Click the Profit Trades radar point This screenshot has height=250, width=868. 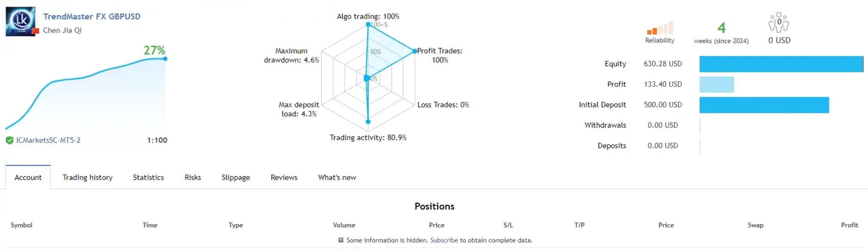415,51
